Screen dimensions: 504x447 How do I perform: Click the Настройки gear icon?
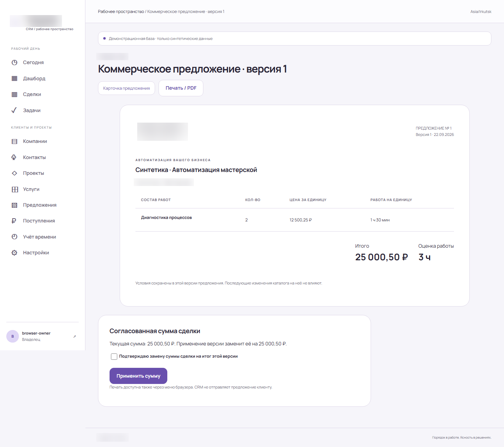(14, 253)
